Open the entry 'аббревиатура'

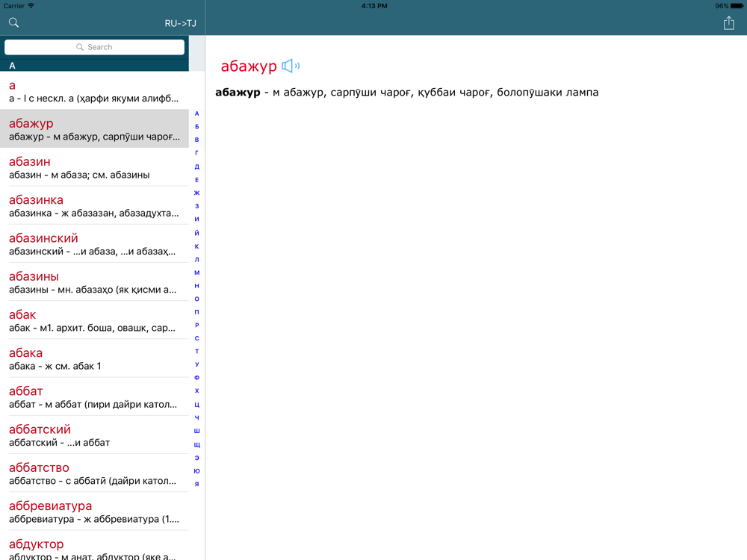[94, 511]
